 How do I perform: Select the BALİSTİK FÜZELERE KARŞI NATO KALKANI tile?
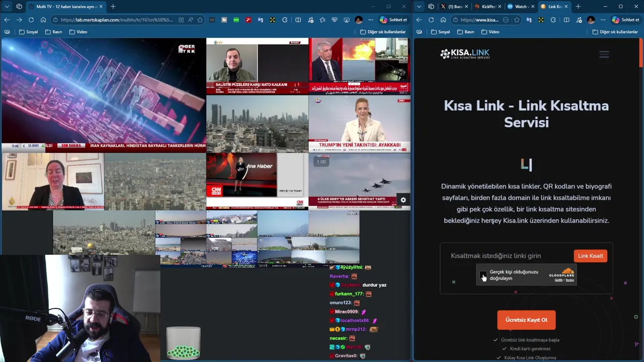click(257, 66)
